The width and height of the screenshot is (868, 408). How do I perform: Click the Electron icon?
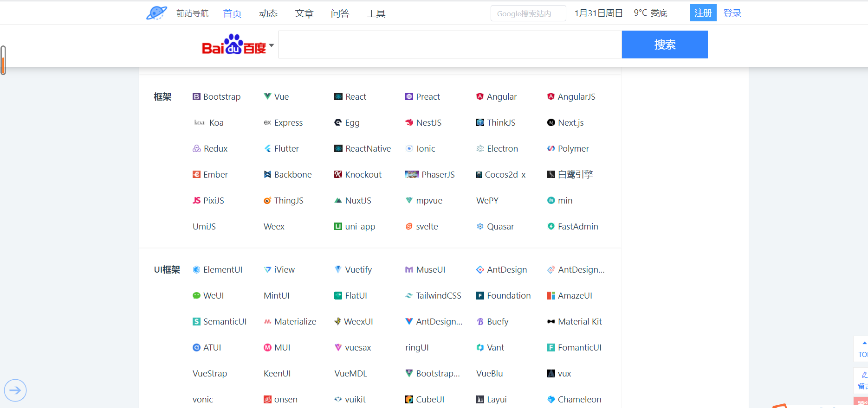coord(480,148)
